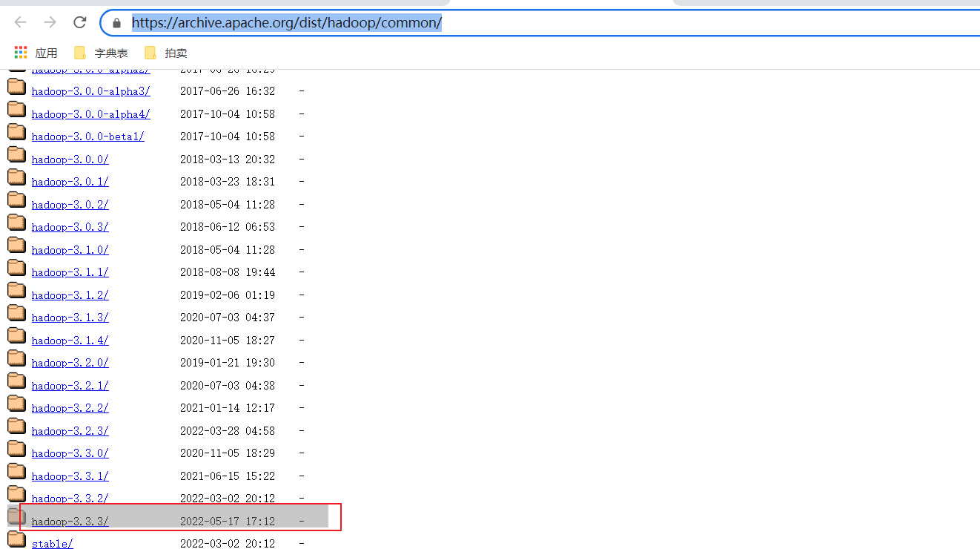Open the hadoop-3.0.0-alpha4/ link

[x=90, y=114]
